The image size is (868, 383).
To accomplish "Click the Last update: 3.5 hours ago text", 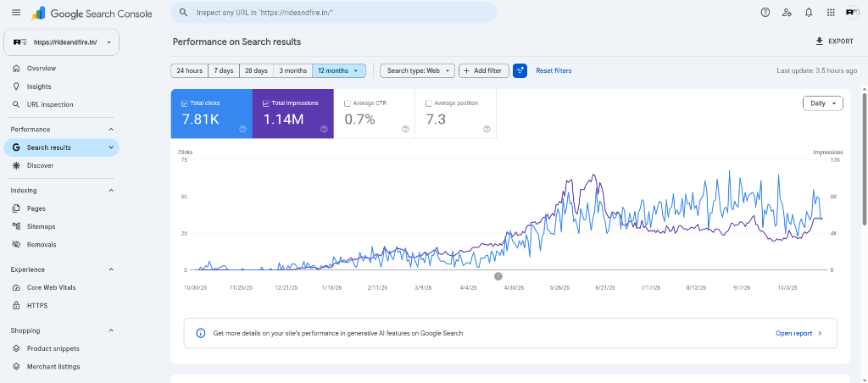I will click(815, 71).
